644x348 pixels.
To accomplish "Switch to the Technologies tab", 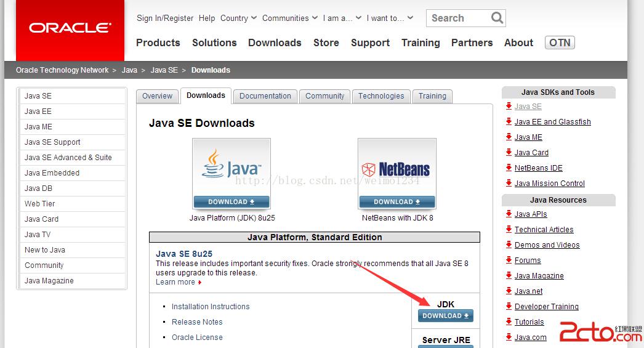I will tap(381, 96).
